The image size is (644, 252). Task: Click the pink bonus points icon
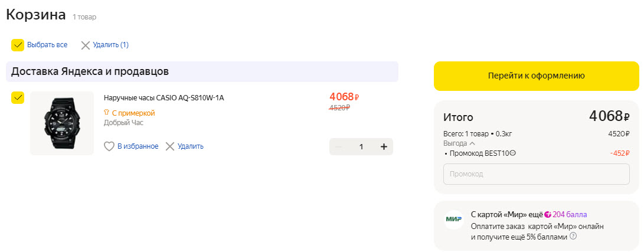point(548,215)
